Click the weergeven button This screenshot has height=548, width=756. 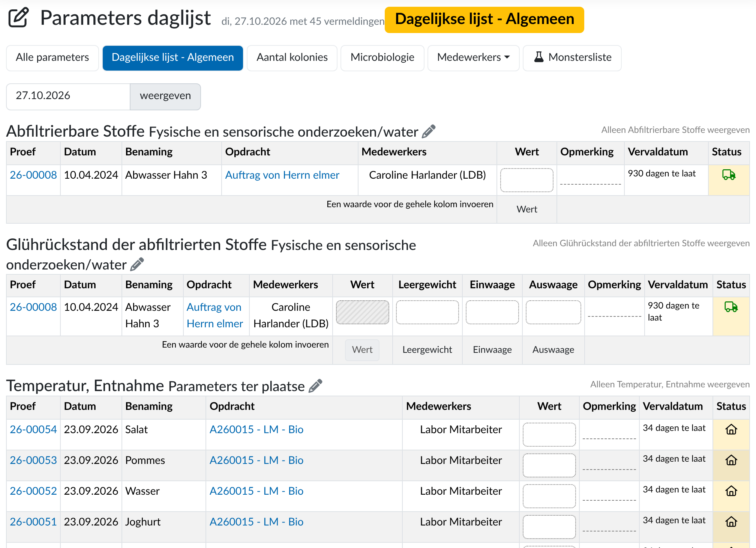click(165, 96)
